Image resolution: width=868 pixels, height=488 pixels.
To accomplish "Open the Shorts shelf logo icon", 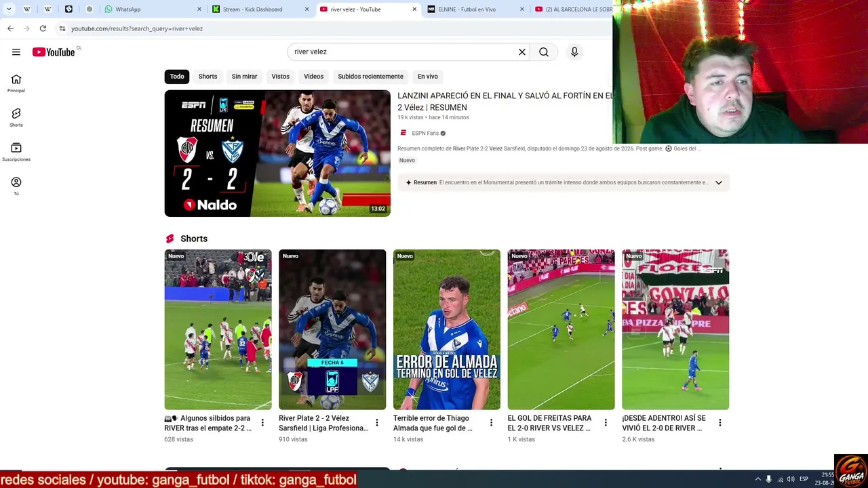I will pos(170,239).
